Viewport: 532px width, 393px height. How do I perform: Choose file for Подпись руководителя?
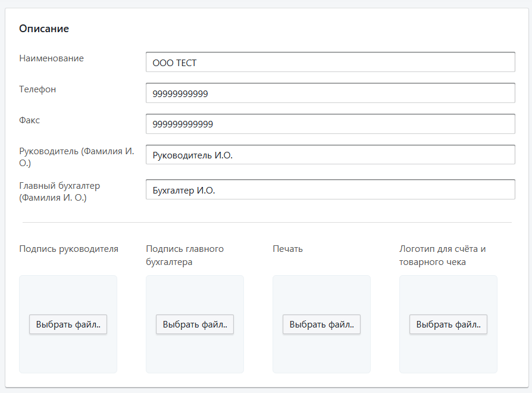point(68,325)
